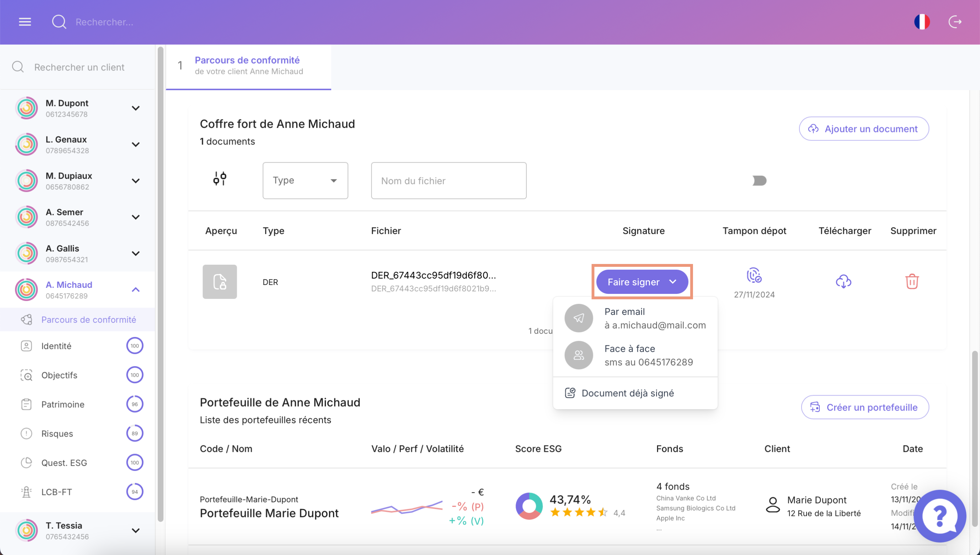Image resolution: width=980 pixels, height=555 pixels.
Task: Collapse A. Michaud client section
Action: point(135,290)
